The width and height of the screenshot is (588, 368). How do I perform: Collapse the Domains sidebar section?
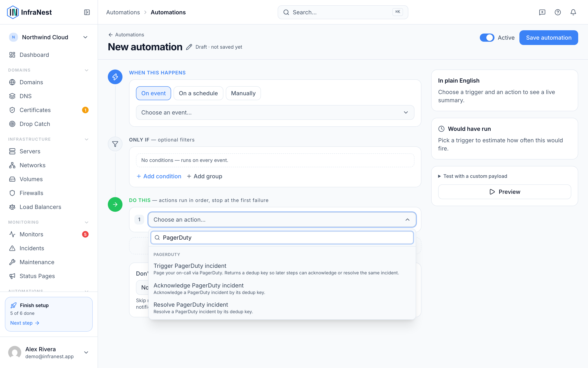coord(87,70)
